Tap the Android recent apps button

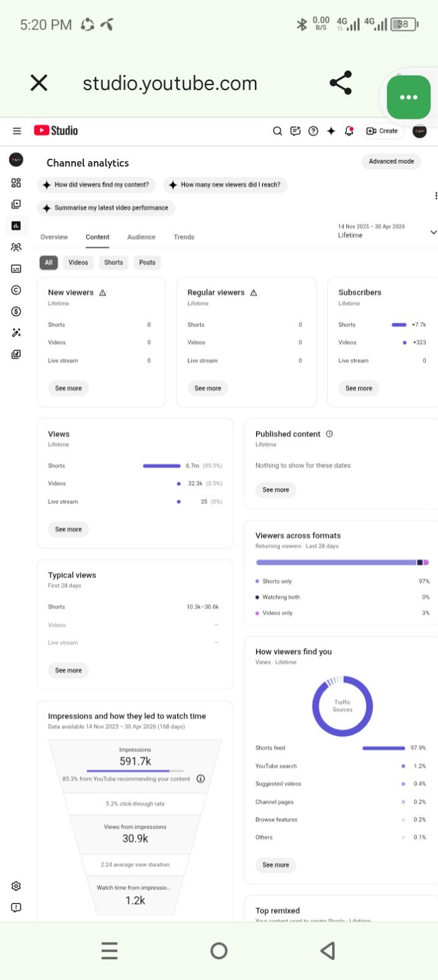109,951
